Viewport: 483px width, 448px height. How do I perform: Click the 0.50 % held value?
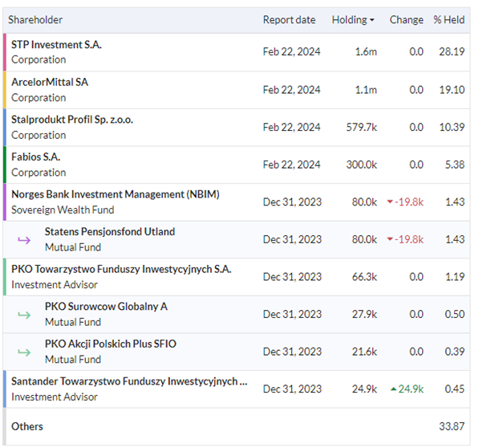(455, 314)
